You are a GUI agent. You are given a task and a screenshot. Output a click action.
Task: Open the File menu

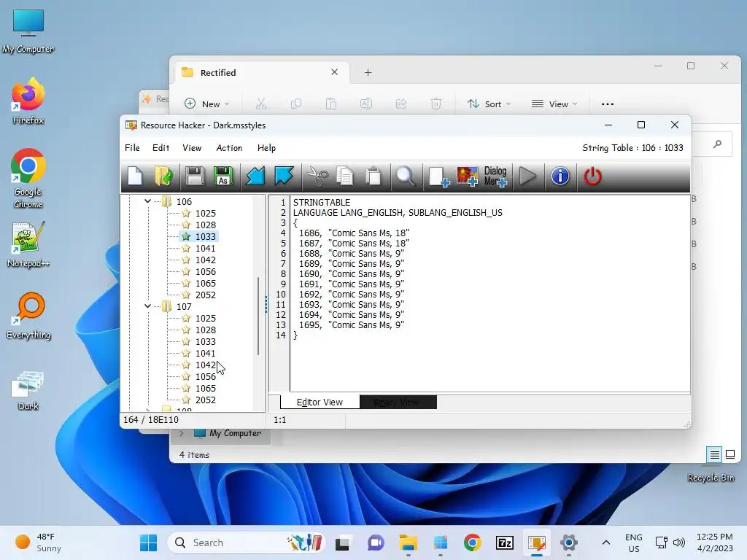point(132,148)
